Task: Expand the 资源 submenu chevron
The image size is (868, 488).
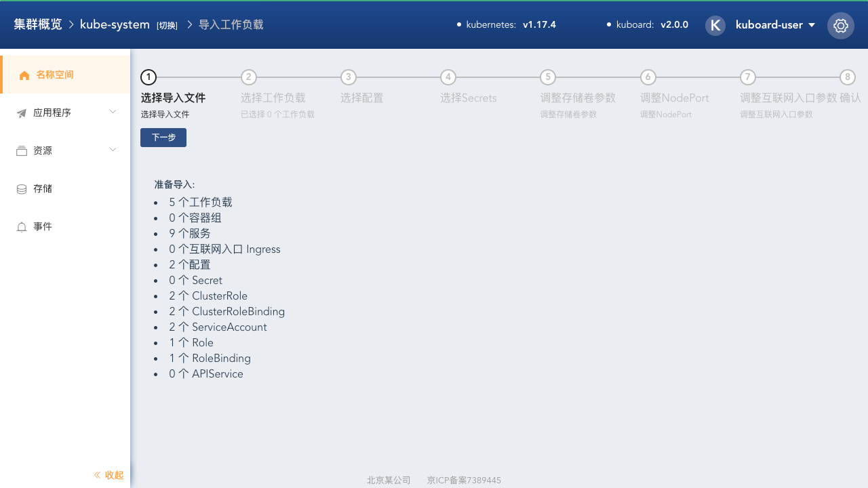Action: point(113,150)
